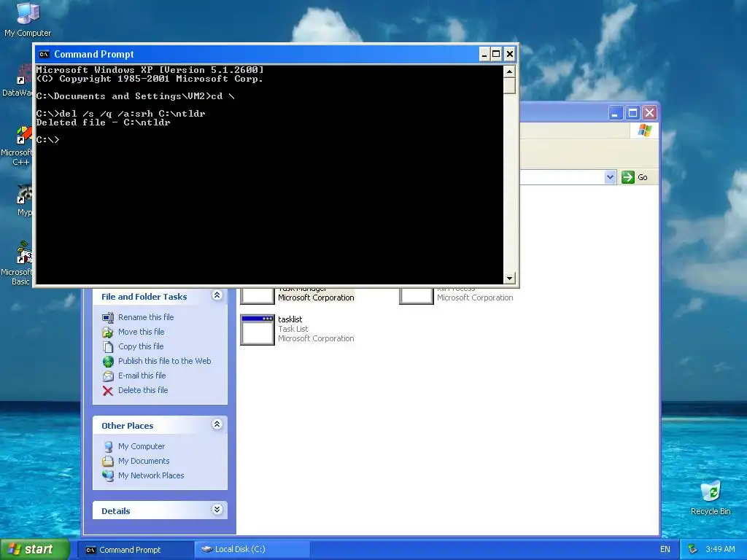The height and width of the screenshot is (560, 747).
Task: Open My Documents in Other Places
Action: point(144,461)
